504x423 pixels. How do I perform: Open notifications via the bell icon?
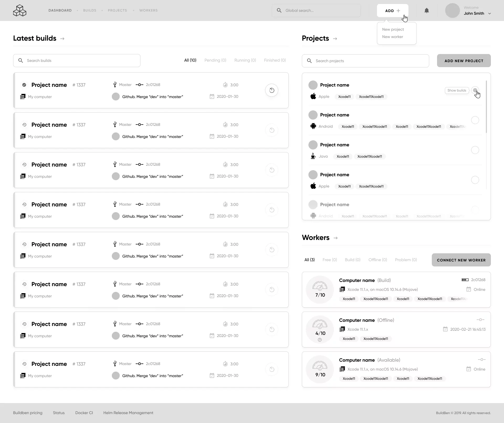(427, 10)
